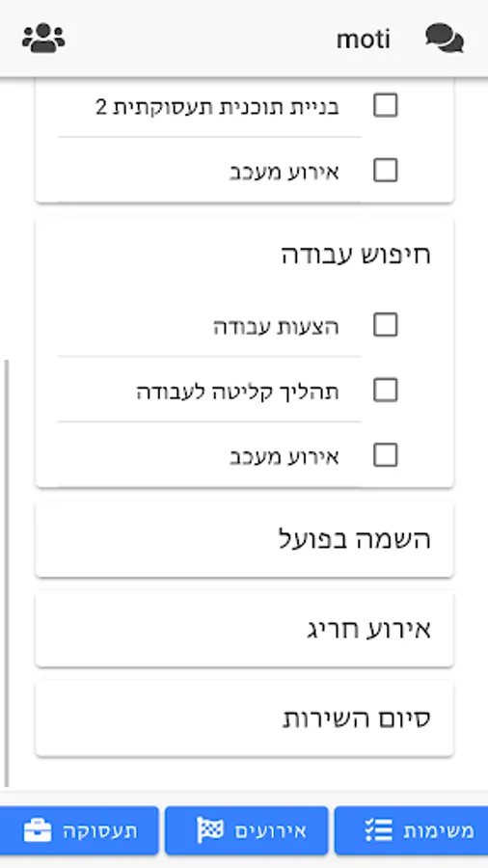Open the chat bubbles icon
The height and width of the screenshot is (868, 488).
click(445, 39)
